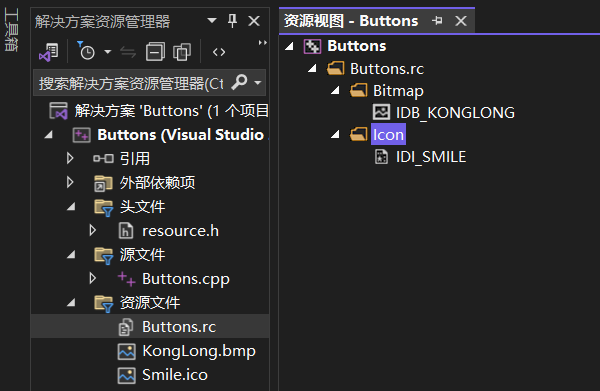Switch views with the Solution and Folders icon
This screenshot has height=391, width=600.
(49, 52)
